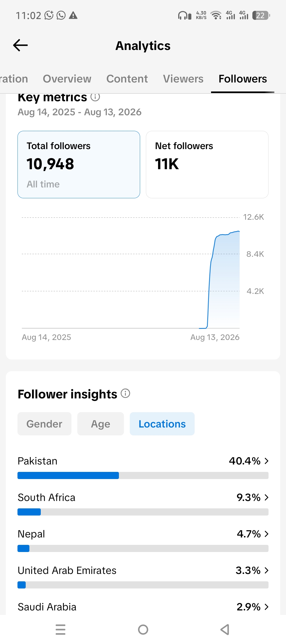Image resolution: width=286 pixels, height=644 pixels.
Task: Open the Key metrics info icon
Action: (x=95, y=97)
